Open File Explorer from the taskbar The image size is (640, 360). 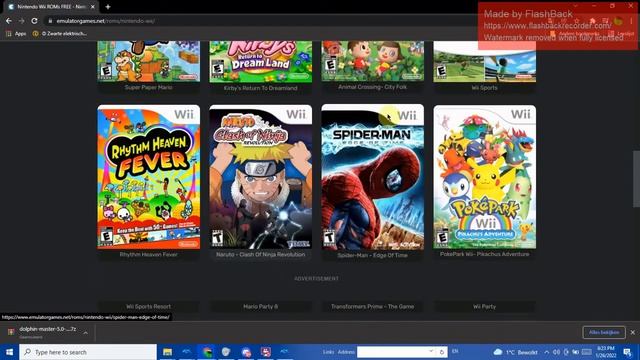click(167, 352)
